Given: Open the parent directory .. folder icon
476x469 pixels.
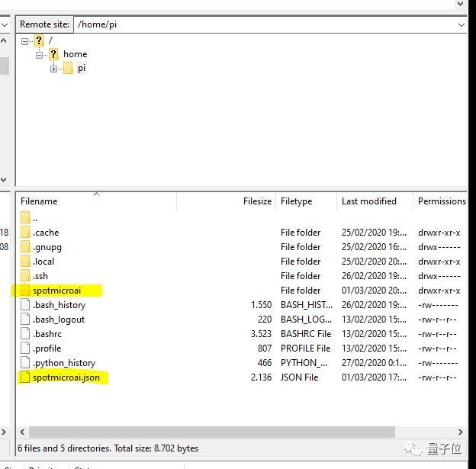Looking at the screenshot, I should point(25,217).
